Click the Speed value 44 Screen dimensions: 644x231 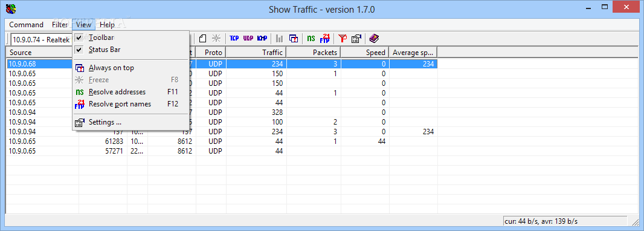coord(381,142)
